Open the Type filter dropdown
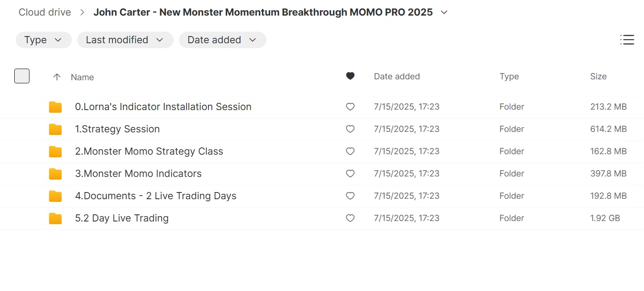This screenshot has height=291, width=644. click(43, 40)
